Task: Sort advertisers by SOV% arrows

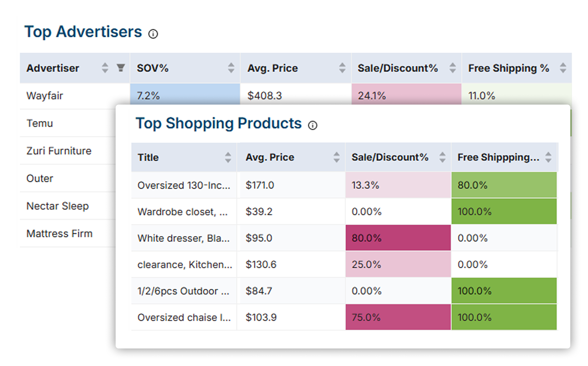Action: pyautogui.click(x=231, y=68)
